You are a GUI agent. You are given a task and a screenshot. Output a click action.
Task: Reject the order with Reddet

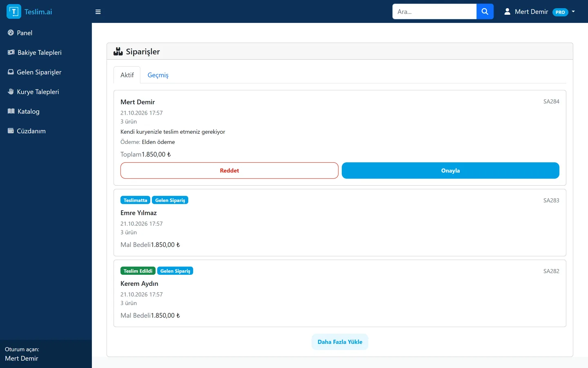click(229, 171)
